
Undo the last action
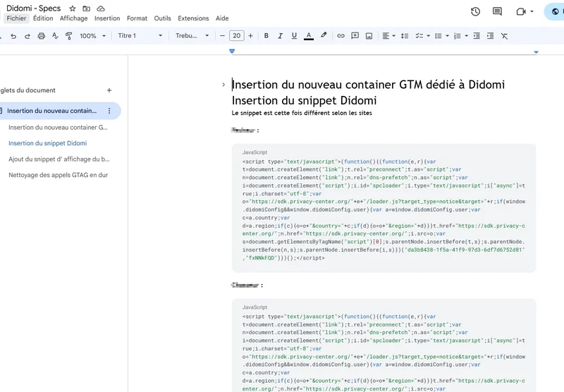click(x=13, y=36)
